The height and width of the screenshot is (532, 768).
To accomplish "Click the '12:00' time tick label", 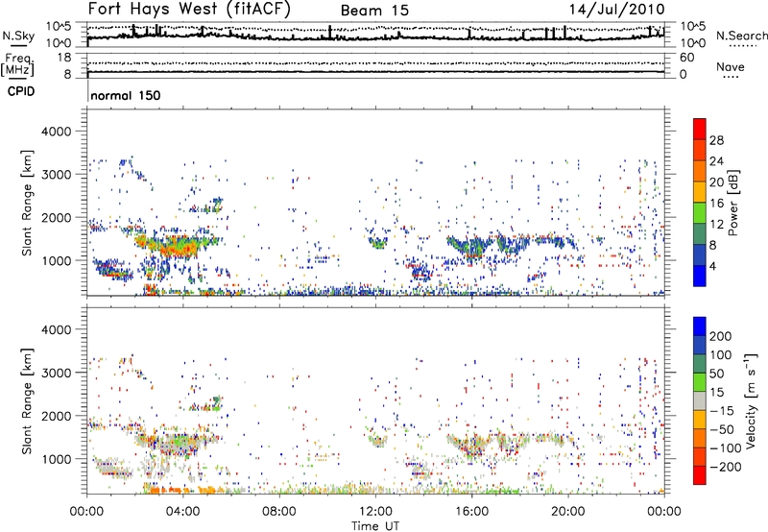I will [375, 512].
